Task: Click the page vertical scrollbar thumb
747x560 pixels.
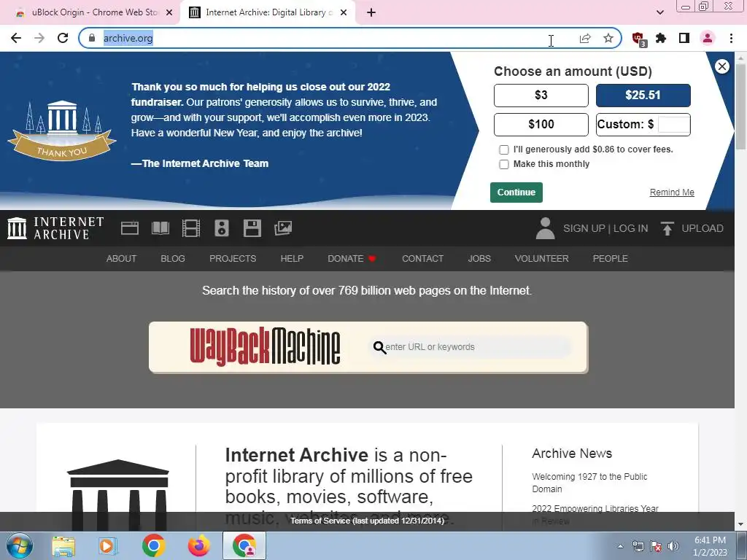Action: click(740, 107)
